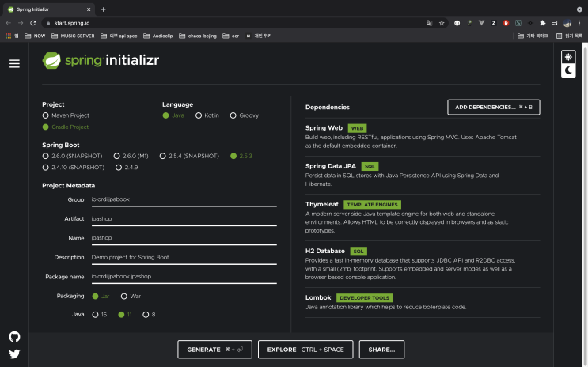
Task: Click the Group input field
Action: click(x=184, y=200)
